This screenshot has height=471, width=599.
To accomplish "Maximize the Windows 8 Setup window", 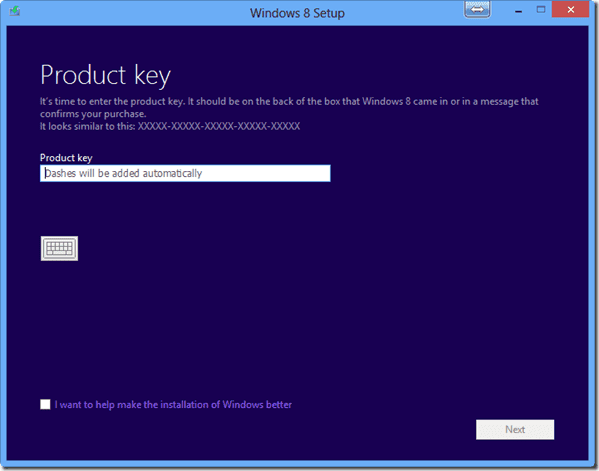I will click(x=541, y=10).
